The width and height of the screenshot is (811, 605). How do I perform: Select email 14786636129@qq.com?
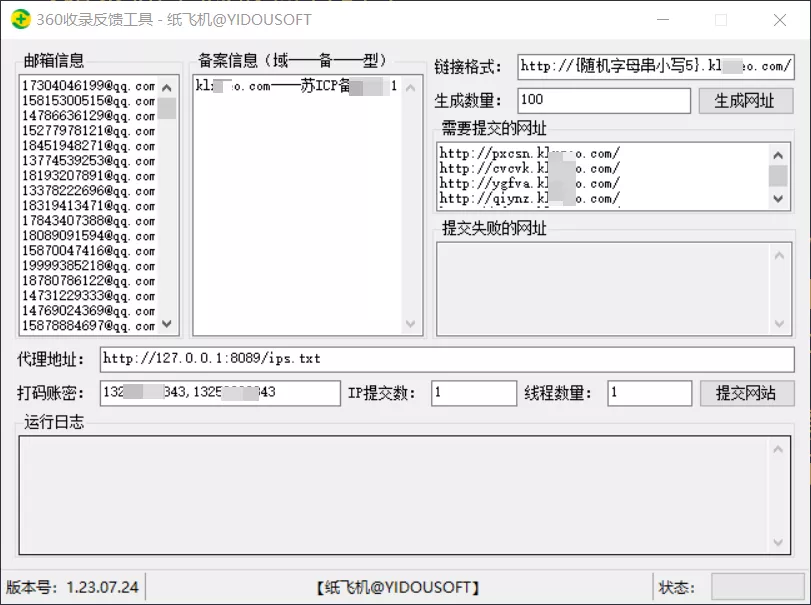pyautogui.click(x=88, y=116)
